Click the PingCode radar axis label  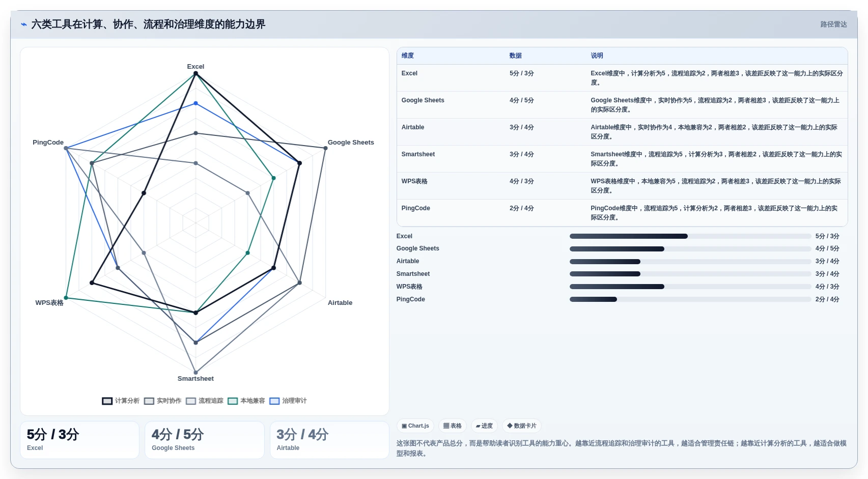[x=48, y=143]
